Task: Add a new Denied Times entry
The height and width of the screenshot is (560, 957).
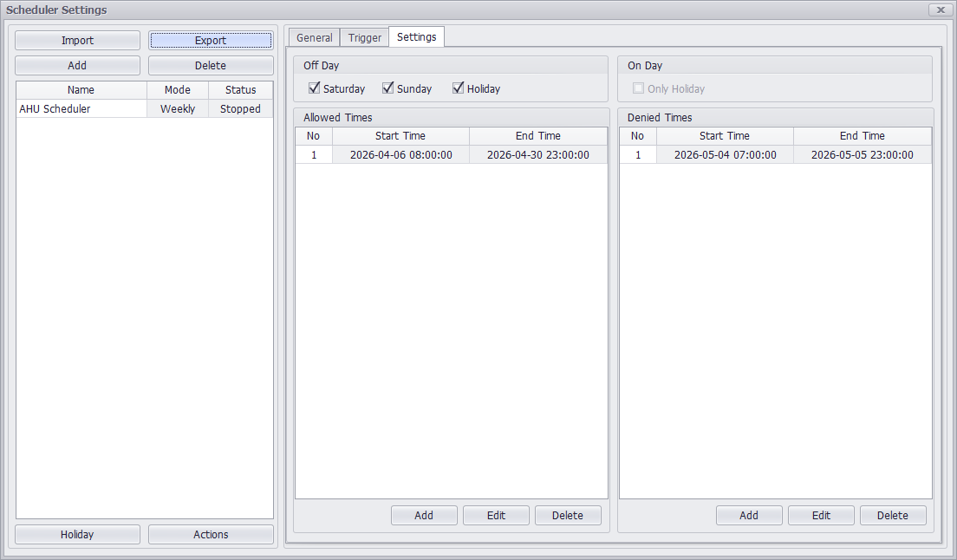Action: pos(749,516)
